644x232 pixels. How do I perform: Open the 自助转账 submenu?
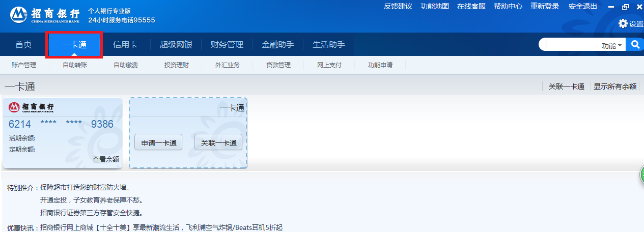coord(75,65)
